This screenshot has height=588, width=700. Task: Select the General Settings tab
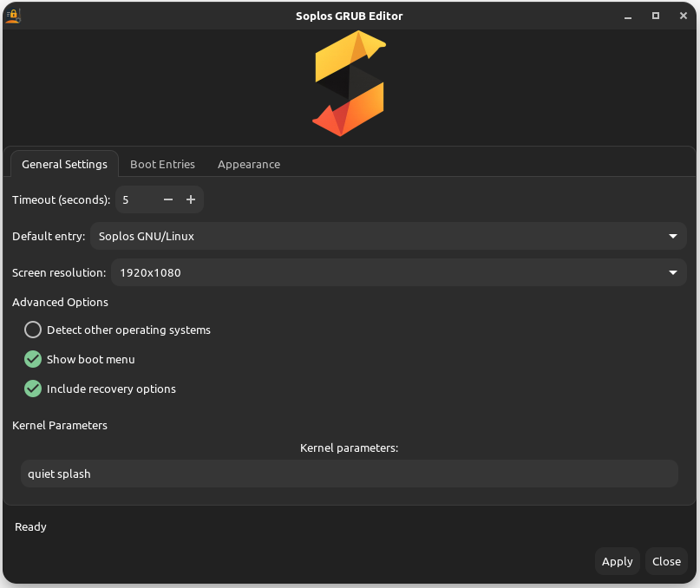click(x=64, y=164)
